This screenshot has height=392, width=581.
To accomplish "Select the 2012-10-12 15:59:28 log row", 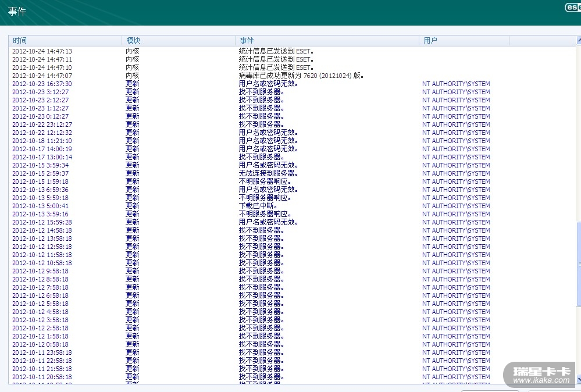I will click(x=42, y=222).
